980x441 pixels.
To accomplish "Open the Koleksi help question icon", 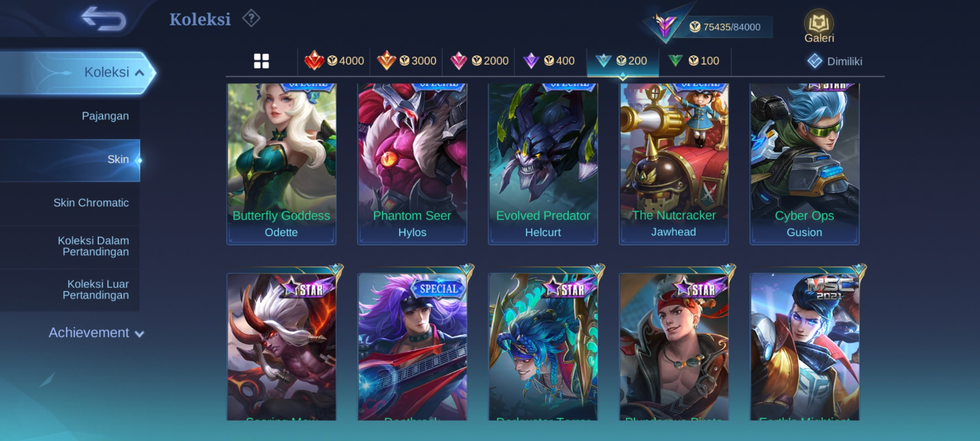I will point(251,19).
